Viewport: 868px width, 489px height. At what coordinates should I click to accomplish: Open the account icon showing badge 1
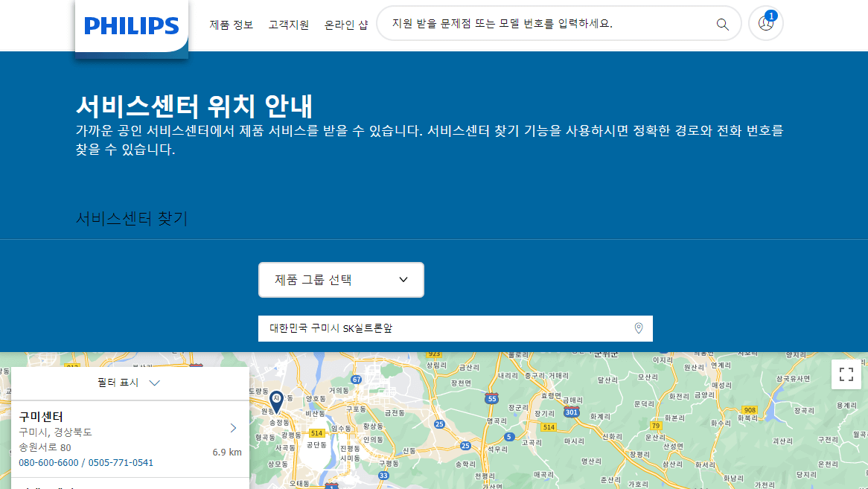tap(765, 23)
